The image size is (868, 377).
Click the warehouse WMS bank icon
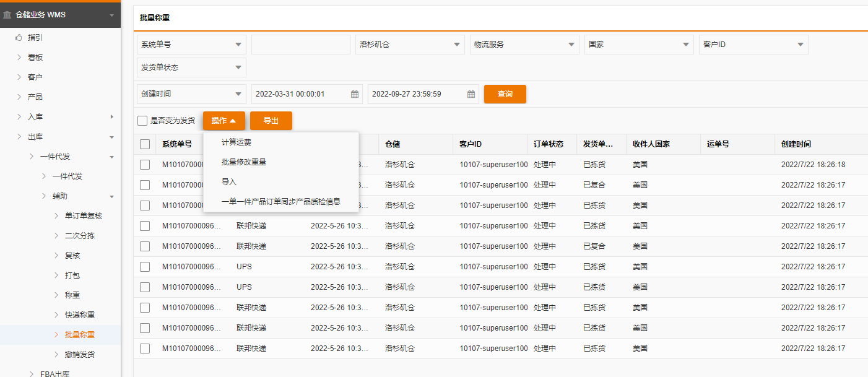click(7, 14)
